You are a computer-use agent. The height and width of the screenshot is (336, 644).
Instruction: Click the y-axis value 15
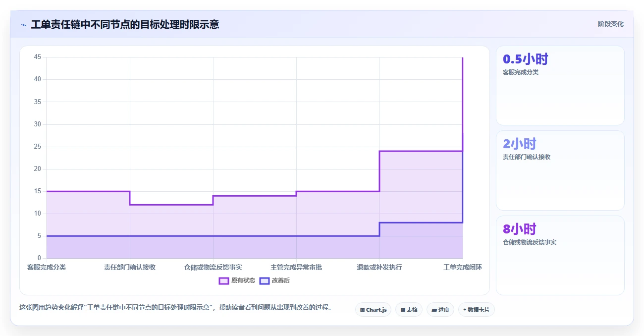38,191
